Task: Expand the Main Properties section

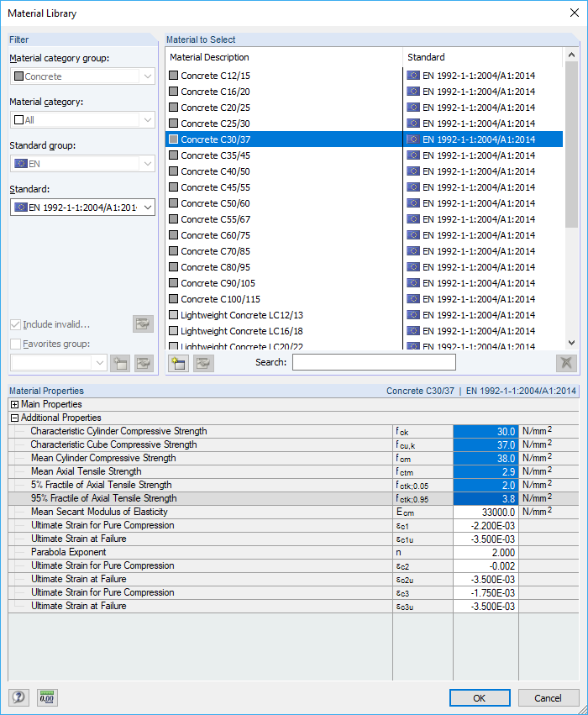Action: tap(14, 404)
